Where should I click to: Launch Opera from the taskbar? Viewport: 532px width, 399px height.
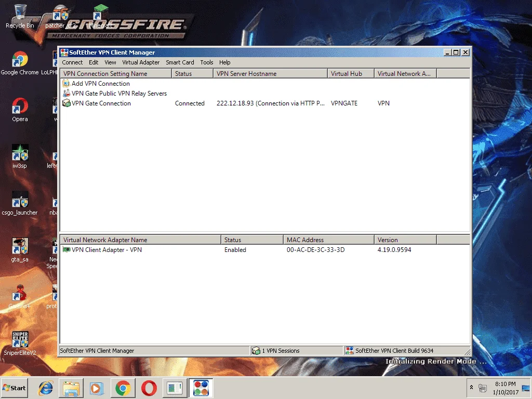tap(149, 388)
